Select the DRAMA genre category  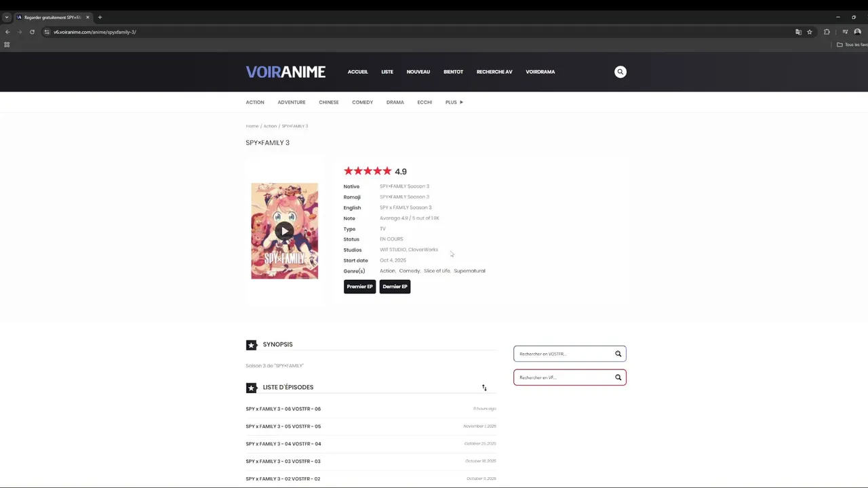395,102
